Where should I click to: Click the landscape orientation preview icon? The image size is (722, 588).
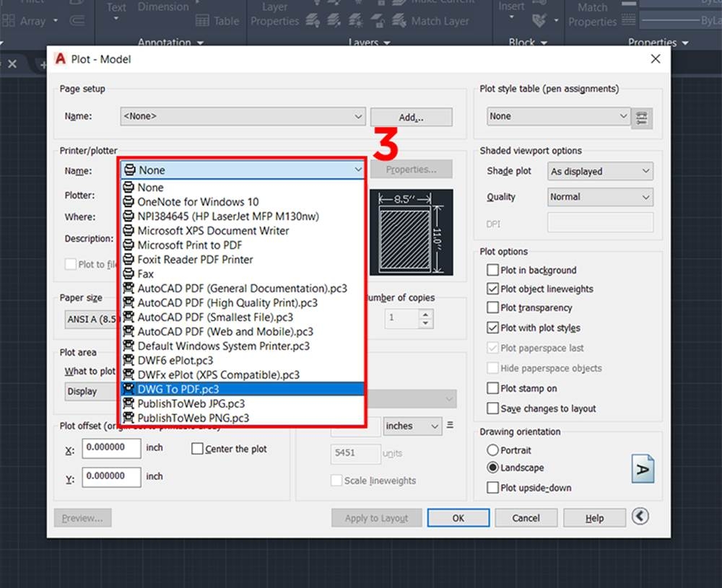coord(642,468)
